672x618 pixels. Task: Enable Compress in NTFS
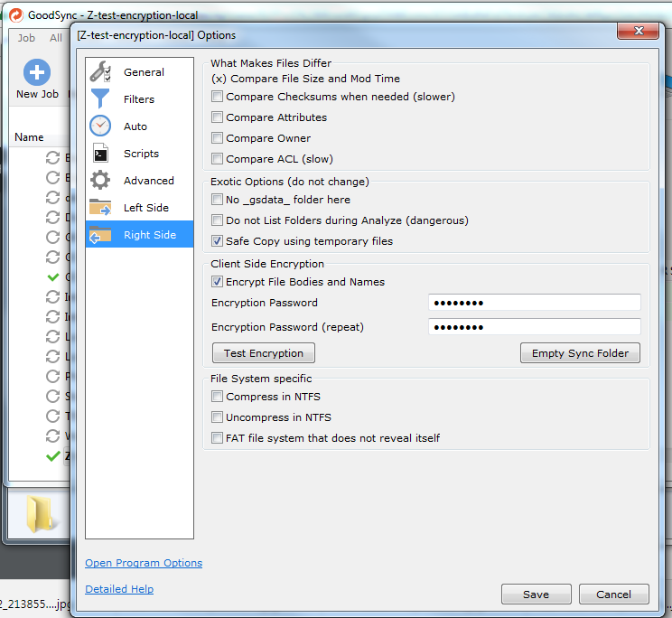pyautogui.click(x=217, y=397)
